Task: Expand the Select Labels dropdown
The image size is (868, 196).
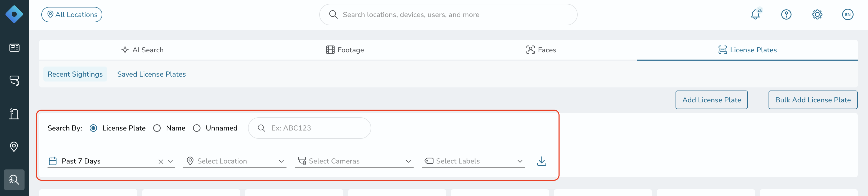Action: 473,161
